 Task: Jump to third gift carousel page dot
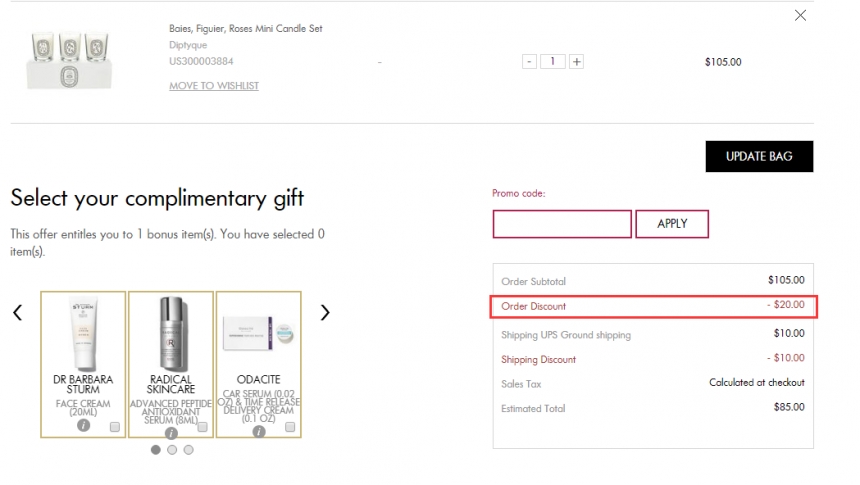[188, 450]
